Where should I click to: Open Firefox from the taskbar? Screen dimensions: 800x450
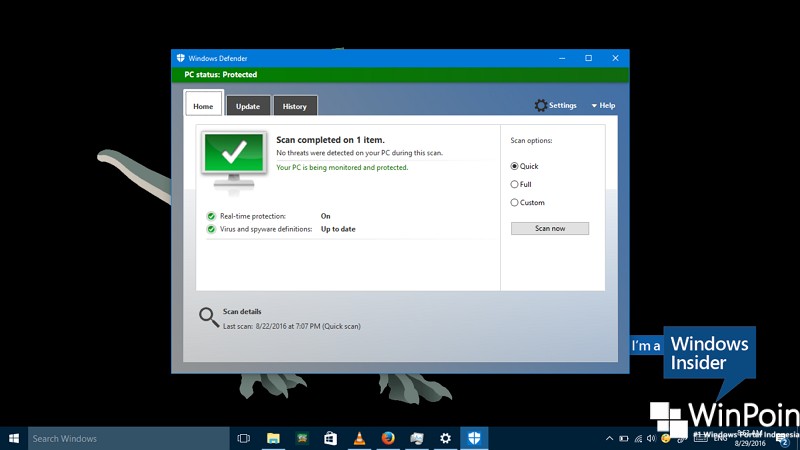(388, 438)
